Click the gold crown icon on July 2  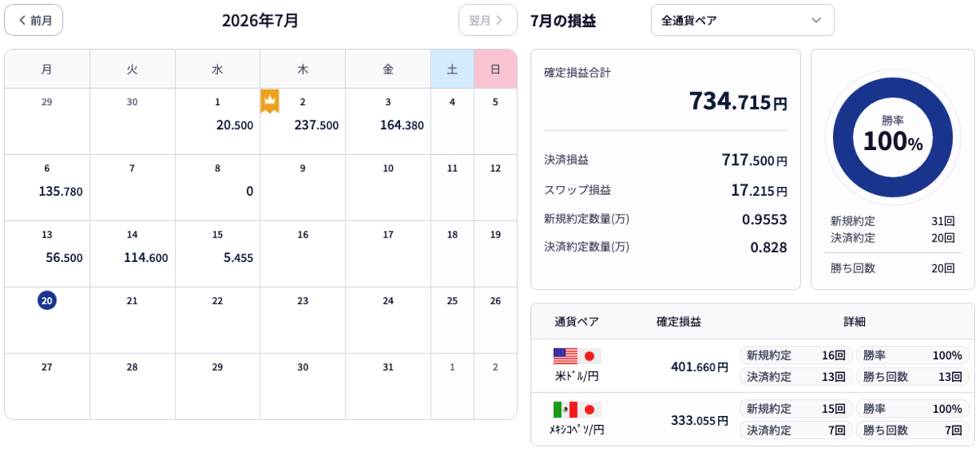[x=269, y=101]
